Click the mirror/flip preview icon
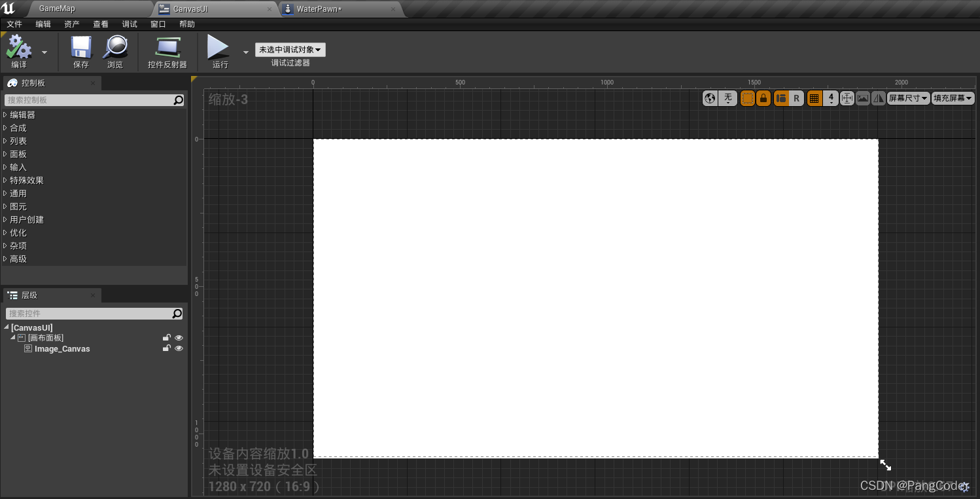 click(x=878, y=98)
